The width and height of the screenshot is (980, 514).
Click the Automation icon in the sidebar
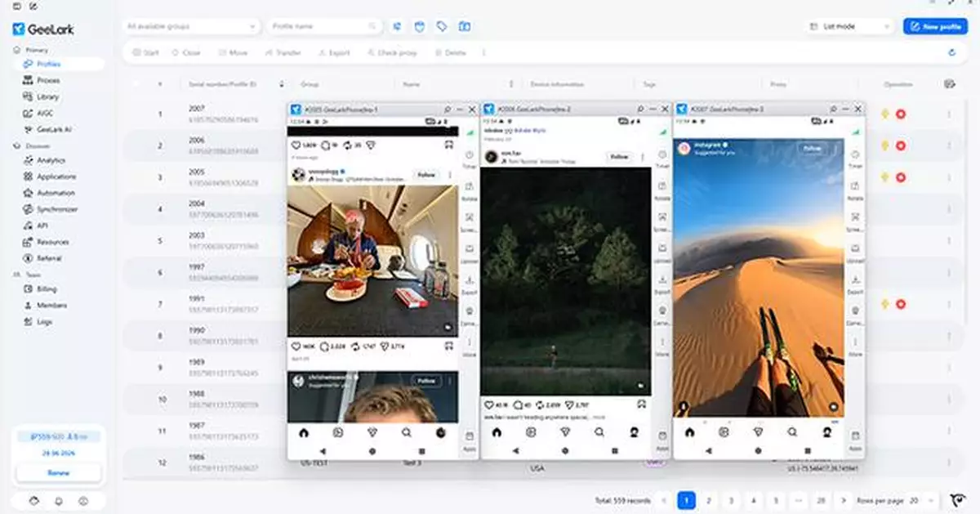coord(28,193)
